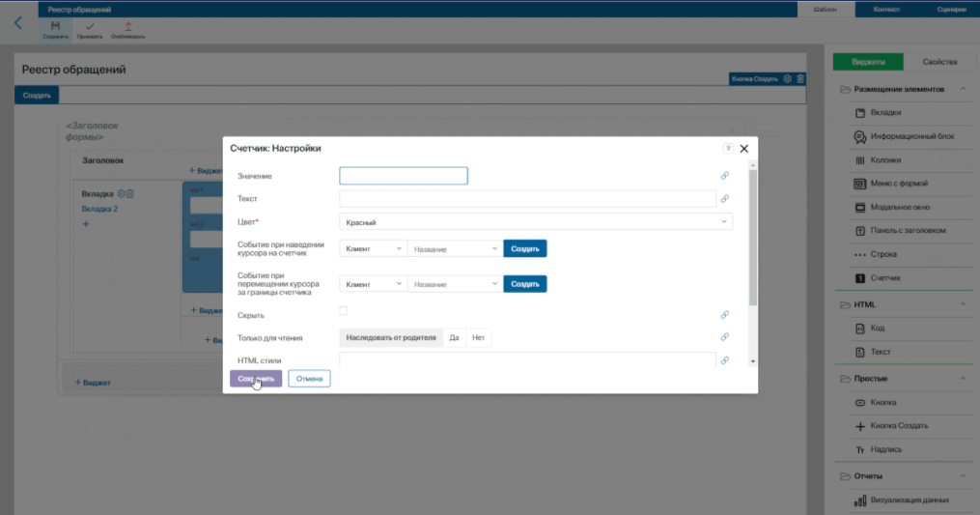This screenshot has height=515, width=980.
Task: Focus the Значение input field
Action: point(404,176)
